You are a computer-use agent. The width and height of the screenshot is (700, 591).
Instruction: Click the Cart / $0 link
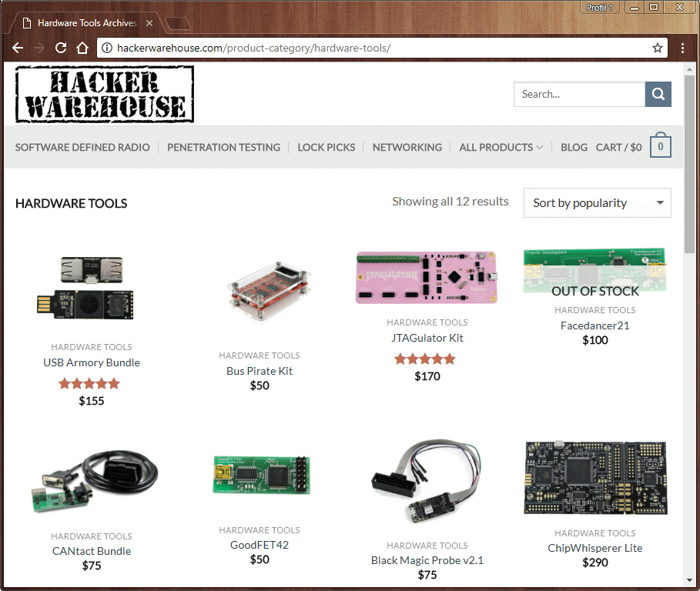pyautogui.click(x=618, y=147)
